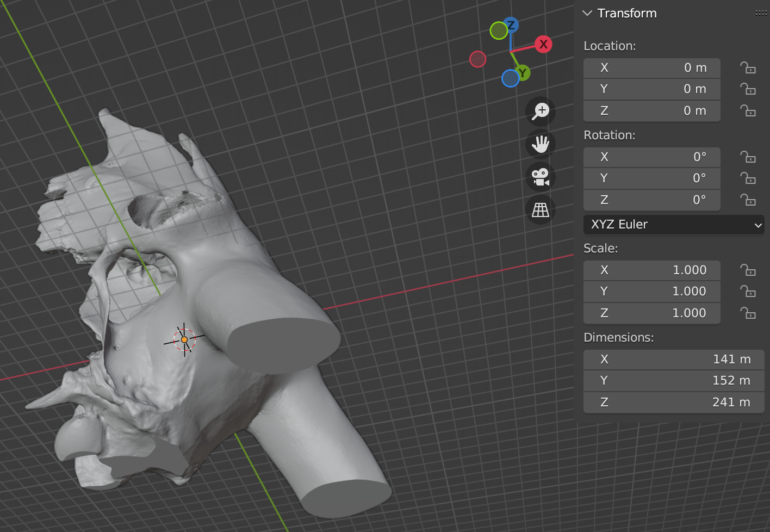Toggle lock for Rotation Z
The image size is (770, 532).
point(748,200)
